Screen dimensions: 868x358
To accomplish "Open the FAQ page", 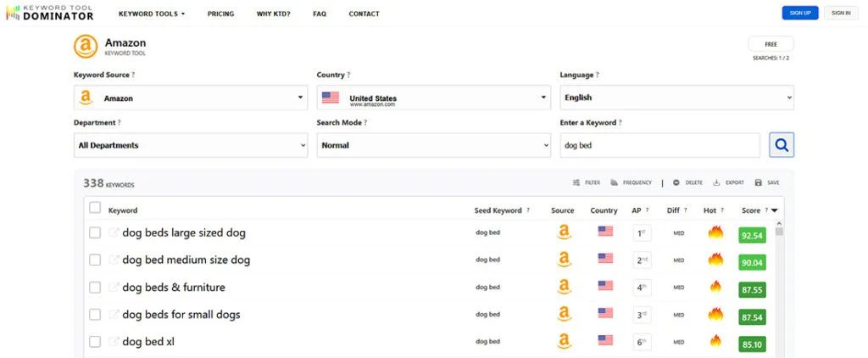I will tap(320, 14).
